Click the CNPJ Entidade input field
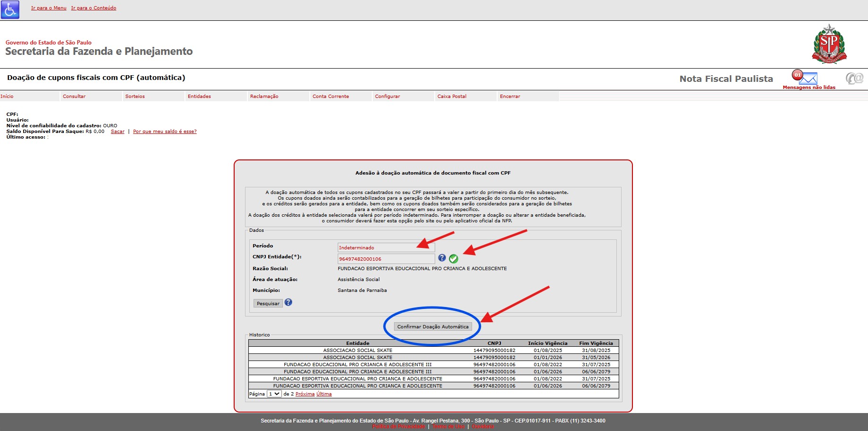Viewport: 868px width, 431px height. pos(386,259)
